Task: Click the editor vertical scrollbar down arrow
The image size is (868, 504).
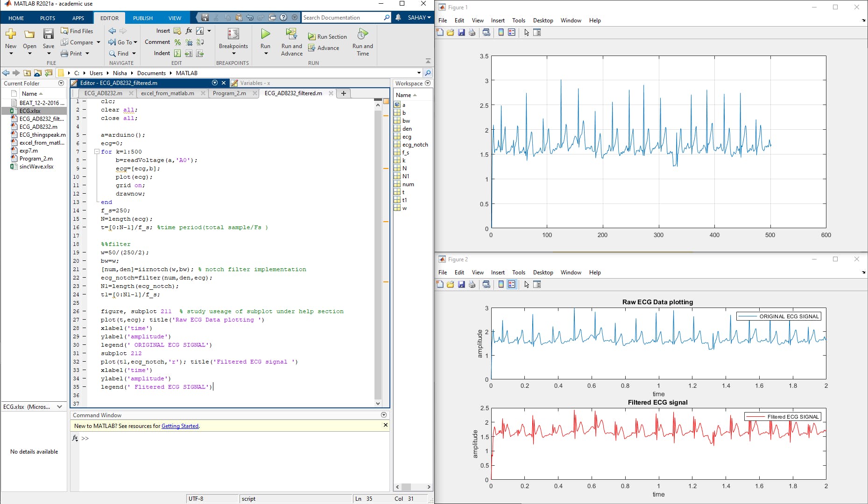Action: (378, 404)
